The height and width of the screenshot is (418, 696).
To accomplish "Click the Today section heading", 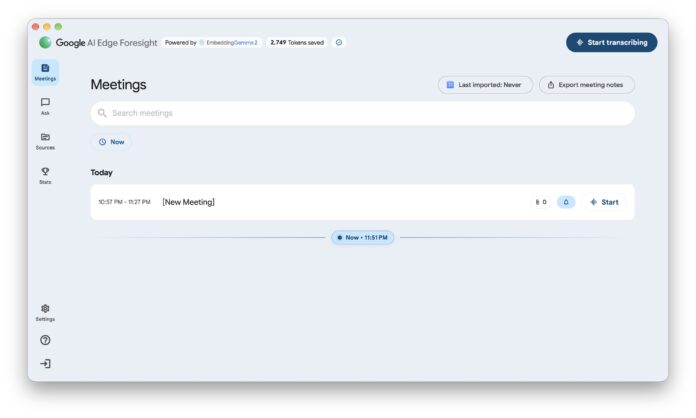I will [x=102, y=173].
